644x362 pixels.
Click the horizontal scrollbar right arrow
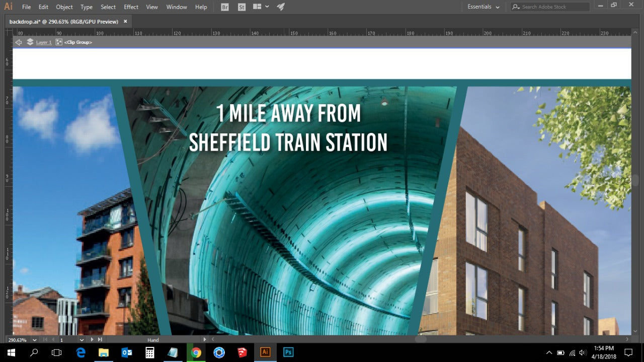tap(627, 339)
